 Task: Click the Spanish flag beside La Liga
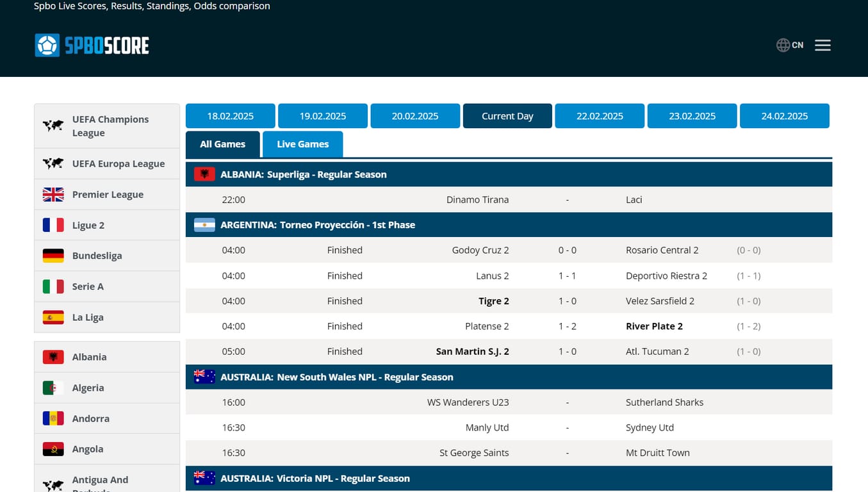53,317
